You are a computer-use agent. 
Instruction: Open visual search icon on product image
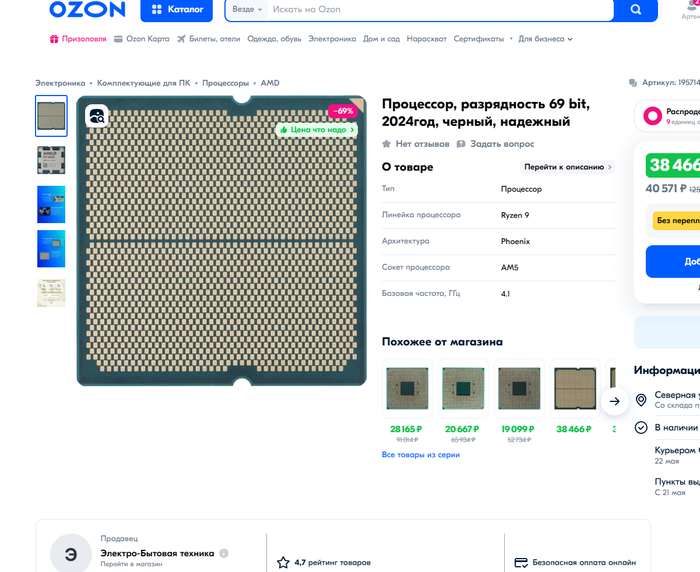[96, 117]
